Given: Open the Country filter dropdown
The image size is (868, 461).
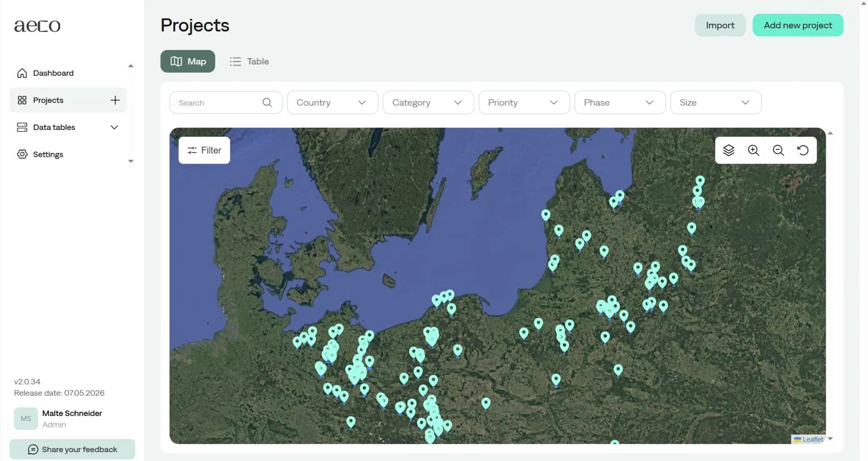Looking at the screenshot, I should click(x=332, y=102).
